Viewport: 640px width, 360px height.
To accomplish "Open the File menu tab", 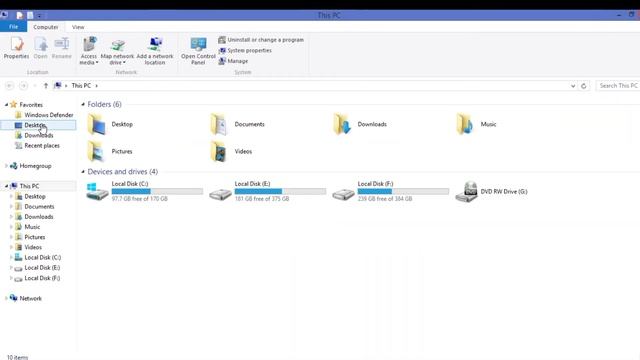I will point(13,27).
